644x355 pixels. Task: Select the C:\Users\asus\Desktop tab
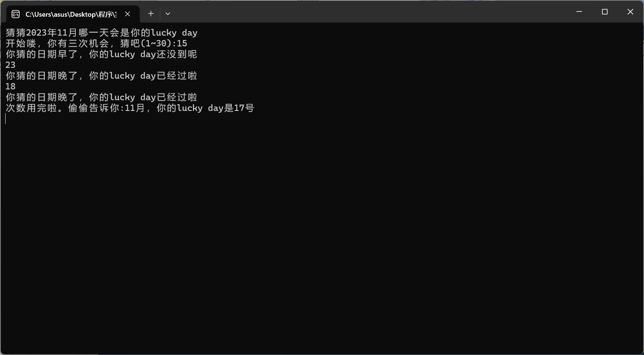coord(73,14)
